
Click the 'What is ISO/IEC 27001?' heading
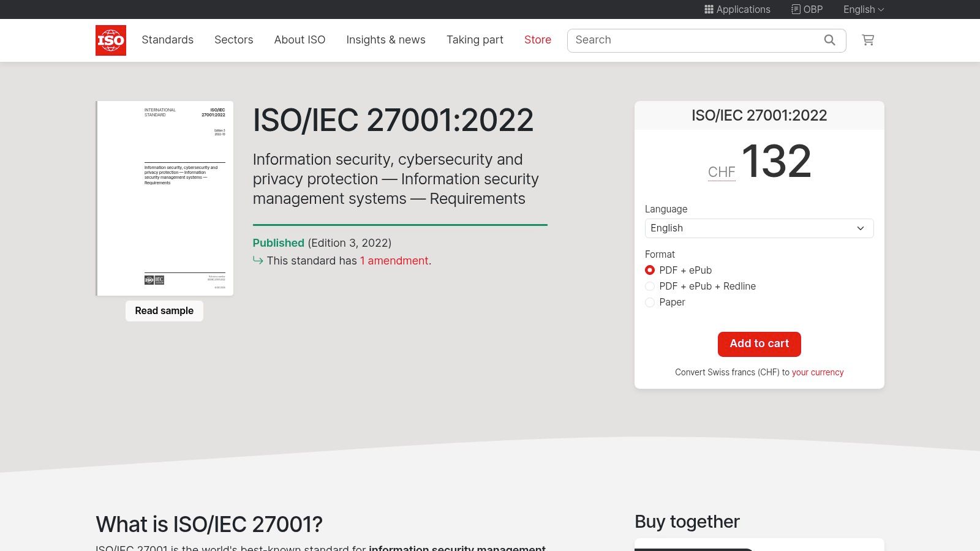[x=209, y=525]
